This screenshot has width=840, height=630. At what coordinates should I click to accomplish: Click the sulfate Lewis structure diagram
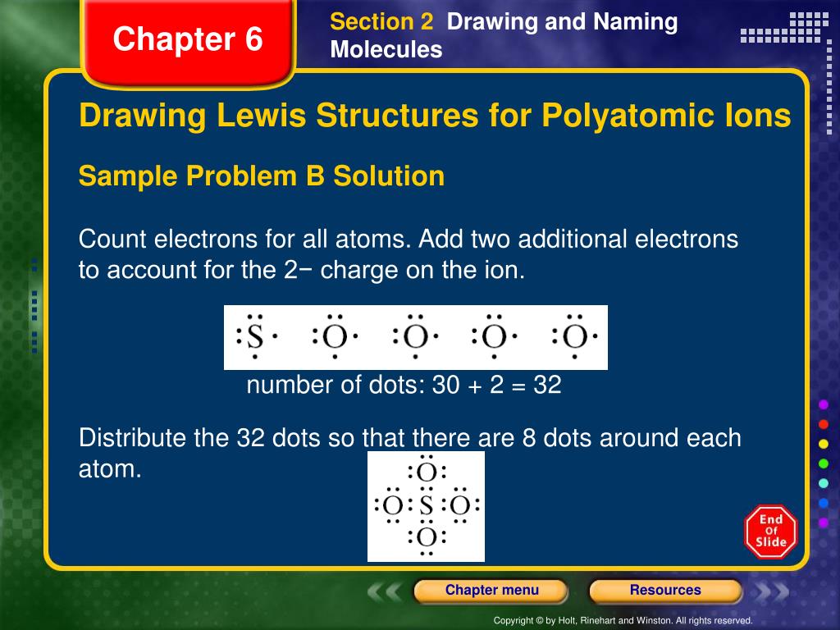point(426,506)
